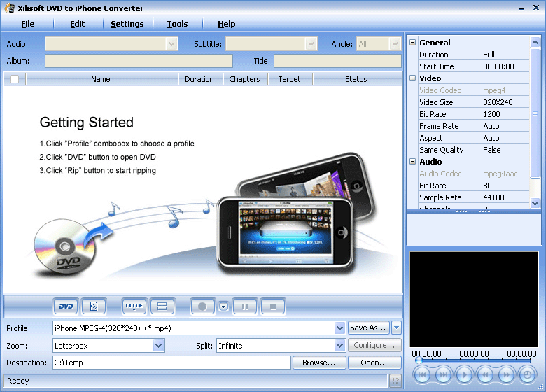Click the DVD button to open a DVD
Screen dimensions: 546x392
click(x=66, y=307)
